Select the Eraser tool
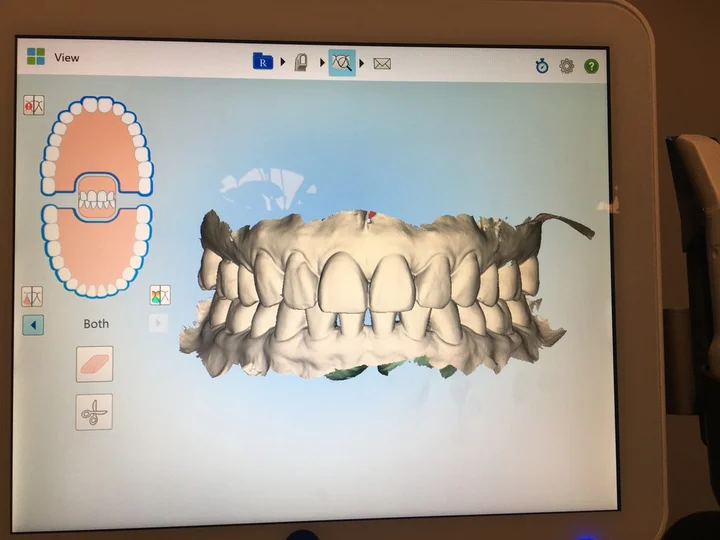The image size is (720, 540). 94,364
